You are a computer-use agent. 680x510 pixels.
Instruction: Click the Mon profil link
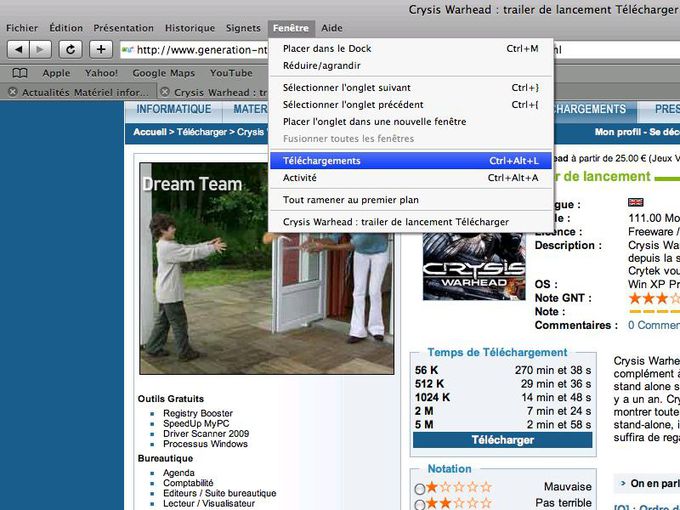coord(618,132)
